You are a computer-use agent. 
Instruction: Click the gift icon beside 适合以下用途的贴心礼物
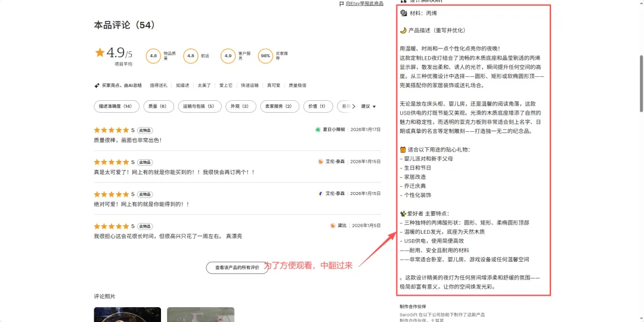403,150
